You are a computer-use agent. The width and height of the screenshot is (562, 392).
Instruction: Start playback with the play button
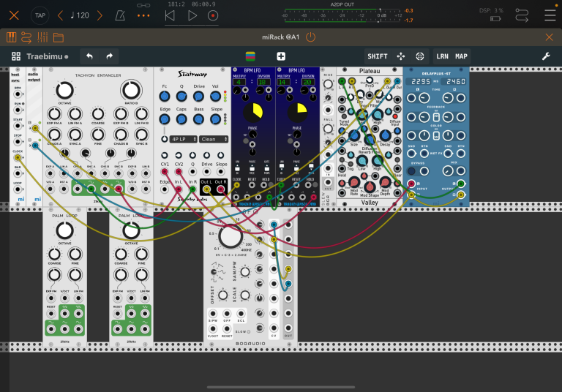192,15
